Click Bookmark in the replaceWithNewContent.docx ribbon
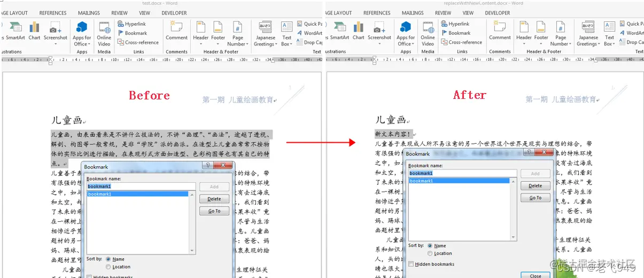The image size is (644, 278). click(455, 33)
